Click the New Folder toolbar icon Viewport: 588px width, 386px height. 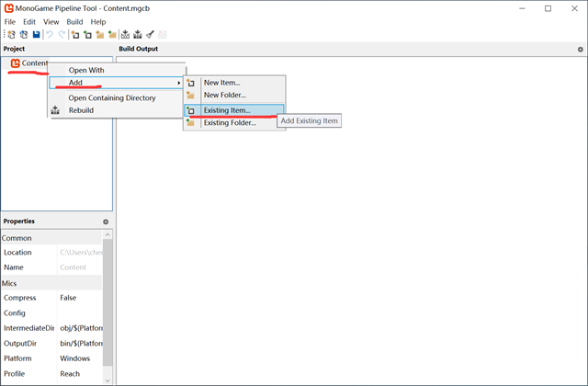point(99,34)
